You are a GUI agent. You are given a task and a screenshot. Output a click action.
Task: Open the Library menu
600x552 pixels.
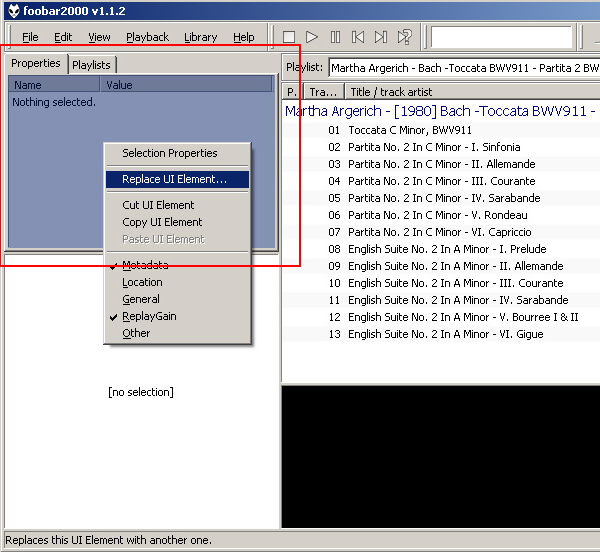click(x=201, y=37)
